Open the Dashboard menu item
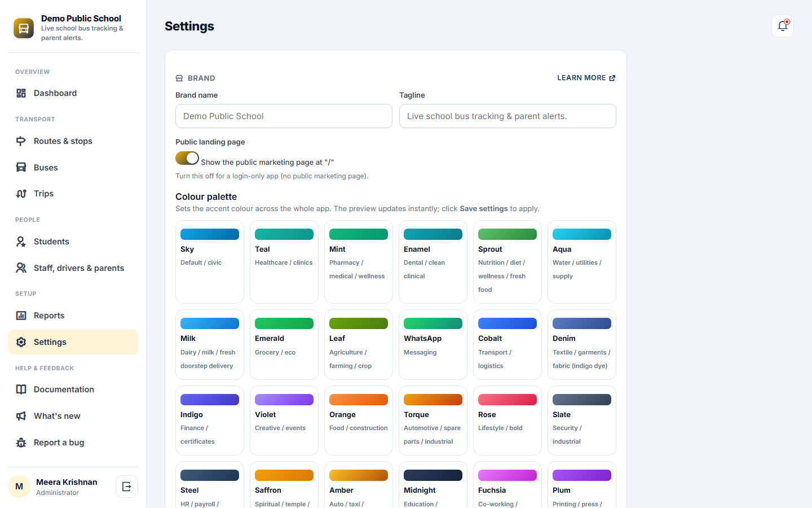The width and height of the screenshot is (812, 508). point(73,93)
